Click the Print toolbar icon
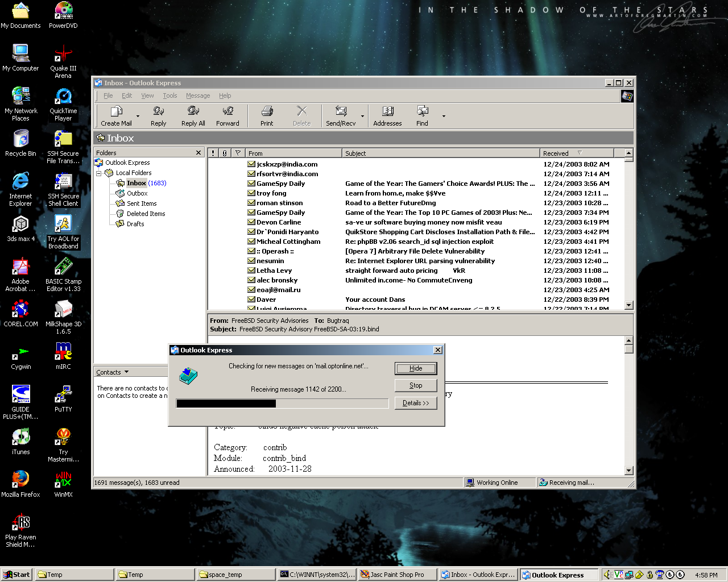Screen dimensions: 728x582 (x=267, y=115)
